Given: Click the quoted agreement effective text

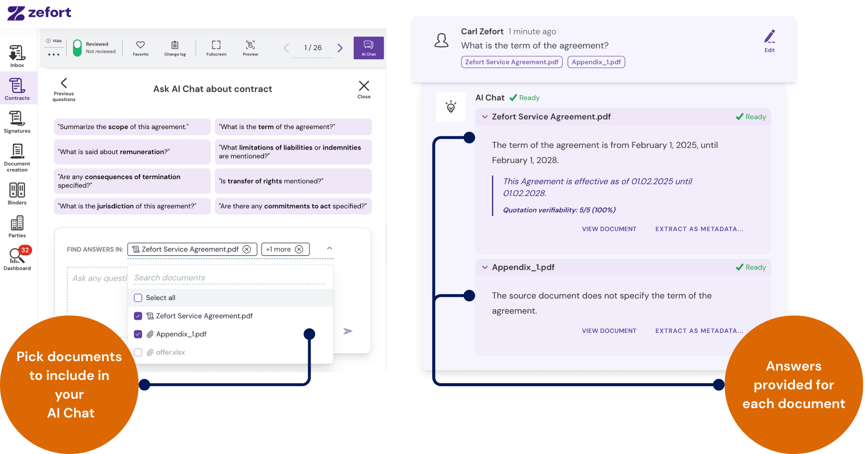Looking at the screenshot, I should (597, 187).
